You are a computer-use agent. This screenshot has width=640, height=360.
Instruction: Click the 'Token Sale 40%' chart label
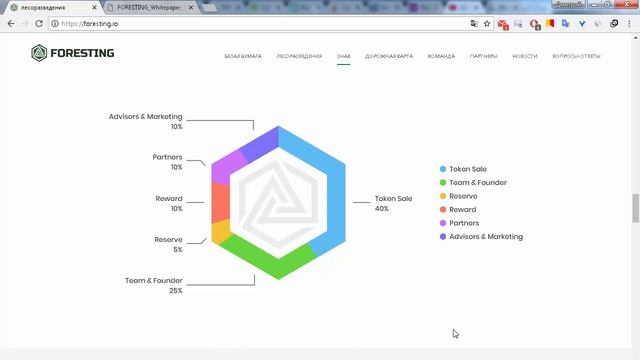tap(393, 203)
